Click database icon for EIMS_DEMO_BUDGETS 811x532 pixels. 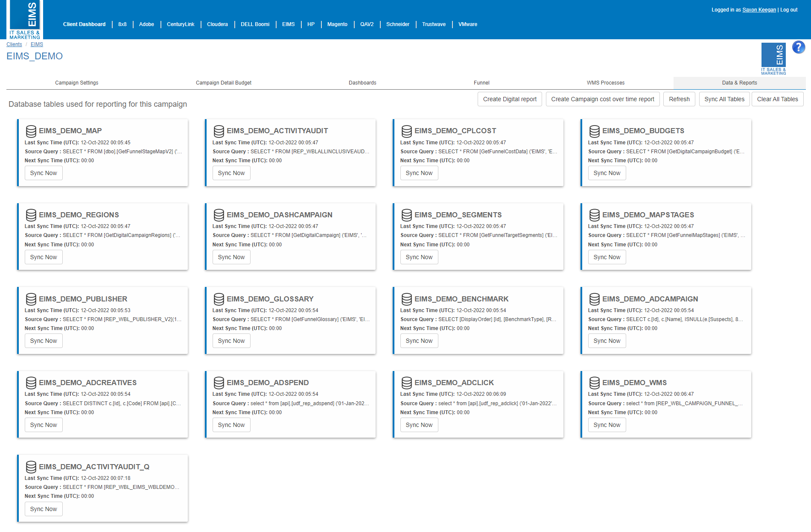pyautogui.click(x=594, y=131)
